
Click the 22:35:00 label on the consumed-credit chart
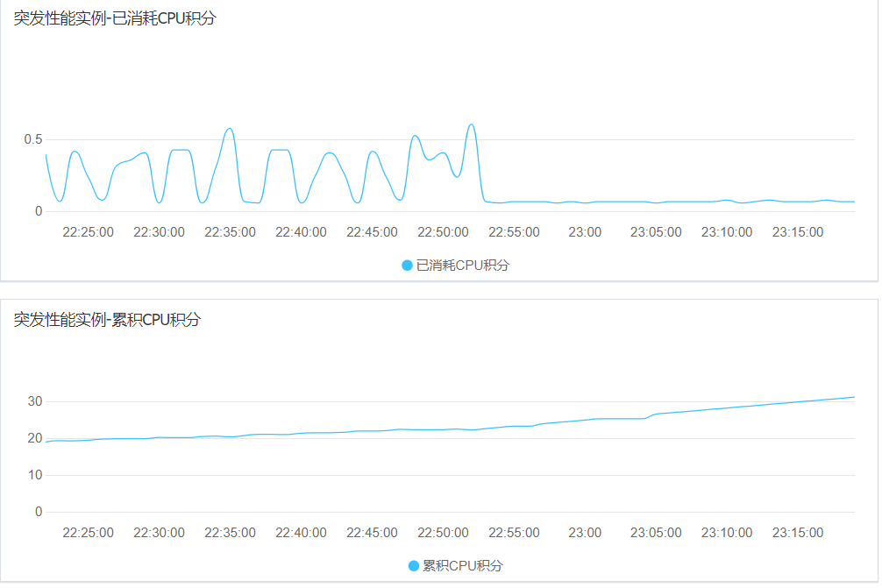click(x=230, y=232)
